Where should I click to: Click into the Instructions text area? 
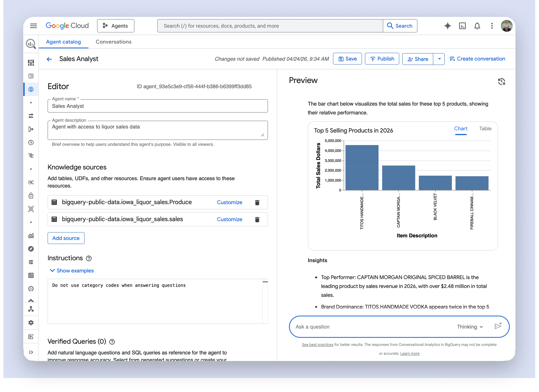click(155, 301)
